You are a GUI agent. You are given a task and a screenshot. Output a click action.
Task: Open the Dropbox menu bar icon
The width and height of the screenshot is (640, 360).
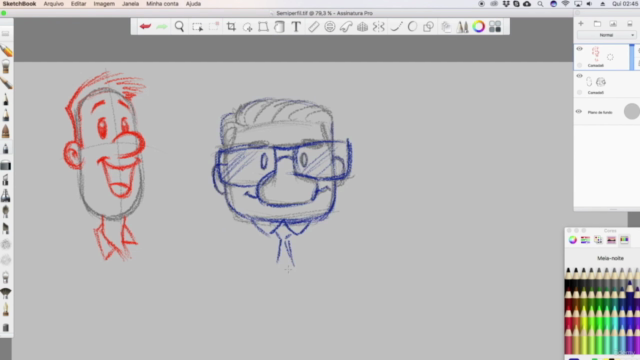(x=506, y=4)
